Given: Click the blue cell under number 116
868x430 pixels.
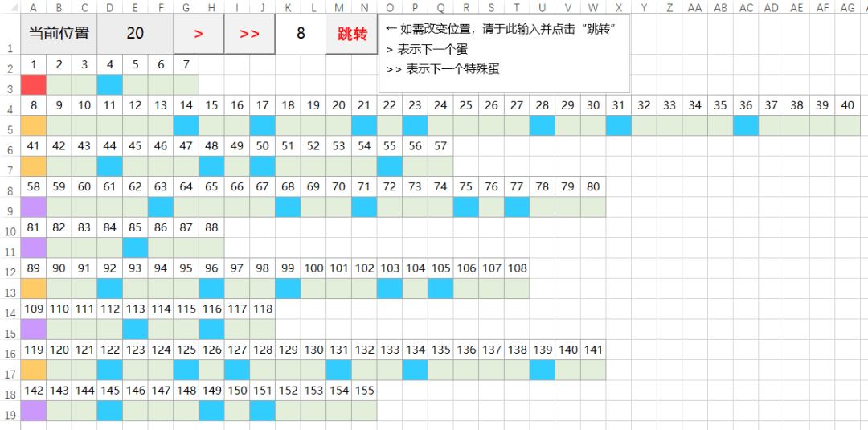Looking at the screenshot, I should [x=211, y=330].
